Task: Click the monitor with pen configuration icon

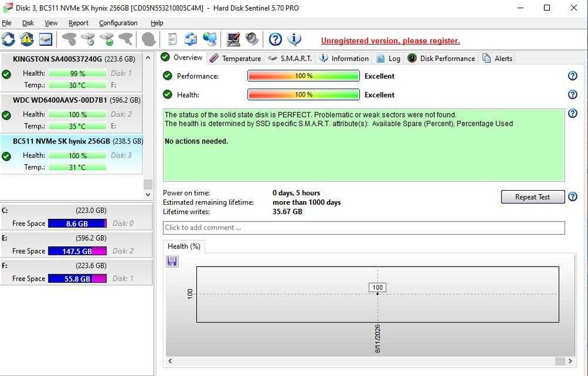Action: coord(233,39)
